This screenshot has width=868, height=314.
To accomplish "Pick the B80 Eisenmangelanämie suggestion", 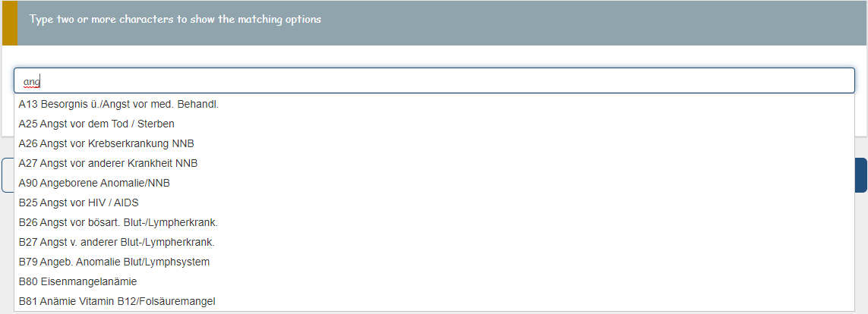I will 77,281.
